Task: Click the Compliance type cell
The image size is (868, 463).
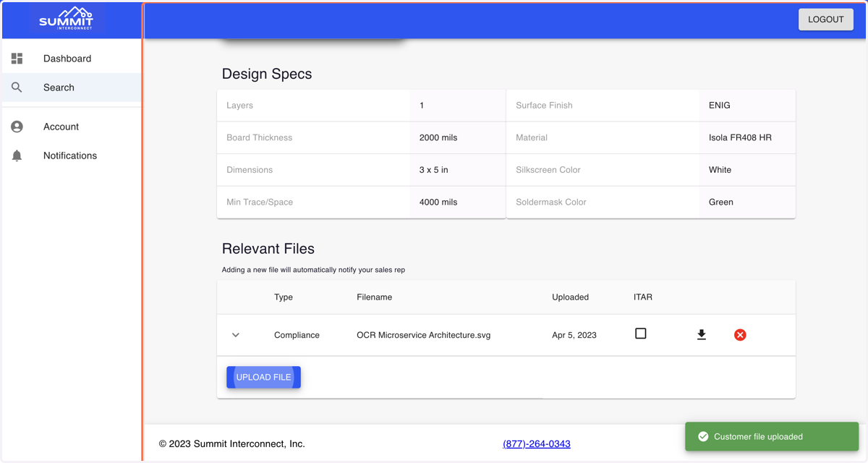Action: pos(297,335)
